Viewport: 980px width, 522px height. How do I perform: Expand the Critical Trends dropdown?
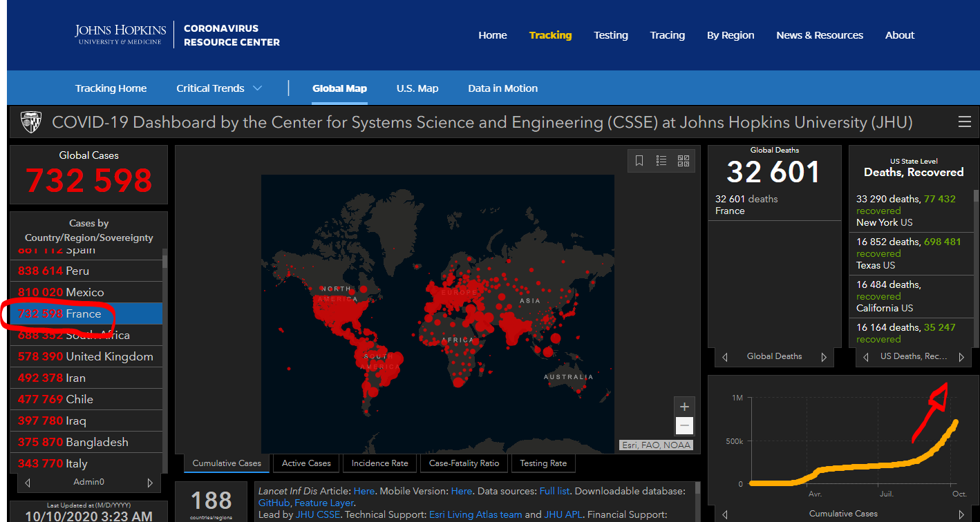coord(219,88)
